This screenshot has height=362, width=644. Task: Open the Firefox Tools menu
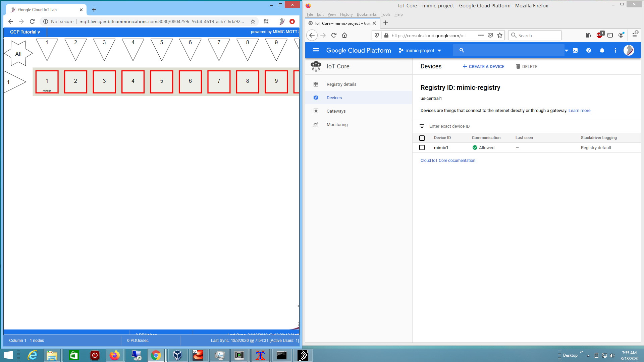(385, 14)
